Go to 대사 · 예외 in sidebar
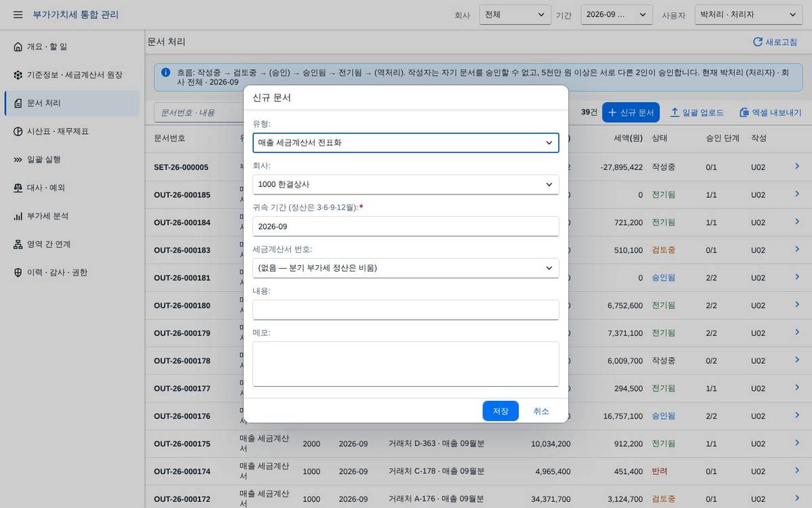The height and width of the screenshot is (508, 812). (x=72, y=188)
